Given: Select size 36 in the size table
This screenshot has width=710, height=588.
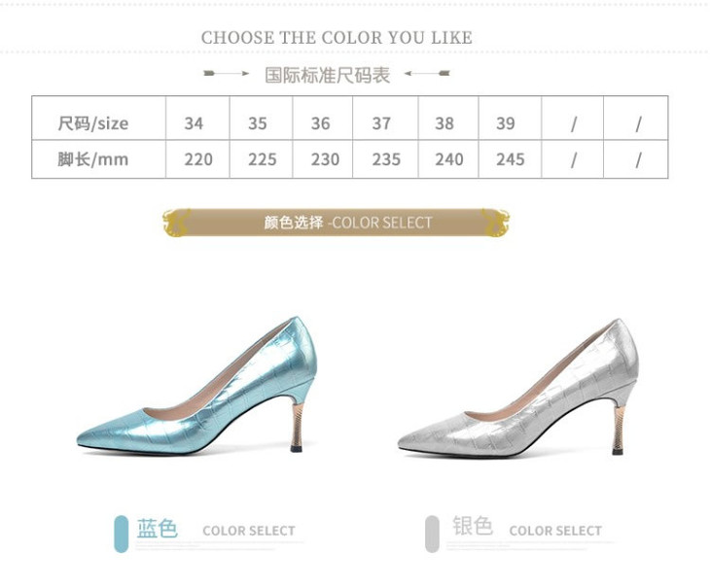Looking at the screenshot, I should (321, 123).
